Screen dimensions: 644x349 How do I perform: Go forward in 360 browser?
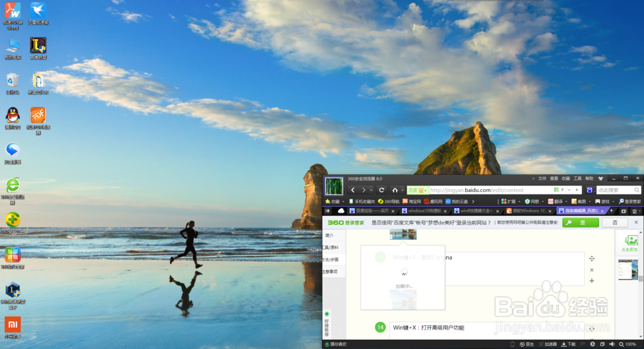pos(363,190)
